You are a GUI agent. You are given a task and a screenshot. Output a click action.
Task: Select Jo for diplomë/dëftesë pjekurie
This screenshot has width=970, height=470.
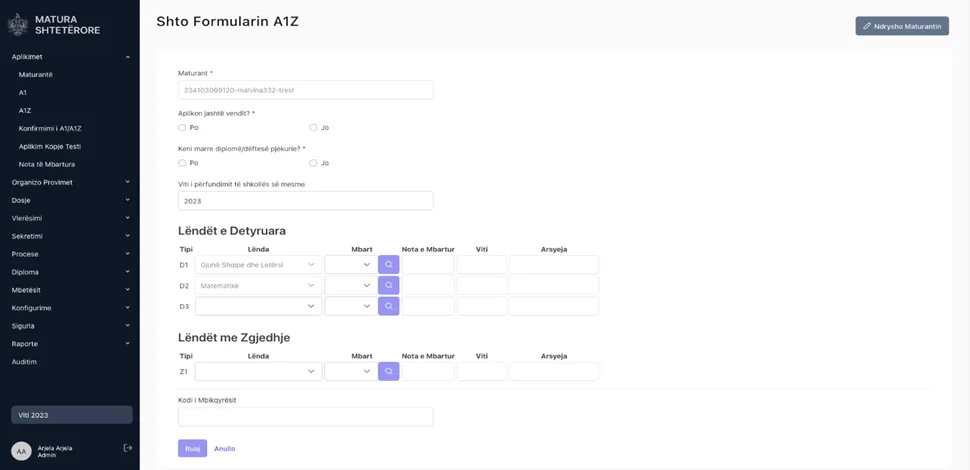(x=313, y=163)
